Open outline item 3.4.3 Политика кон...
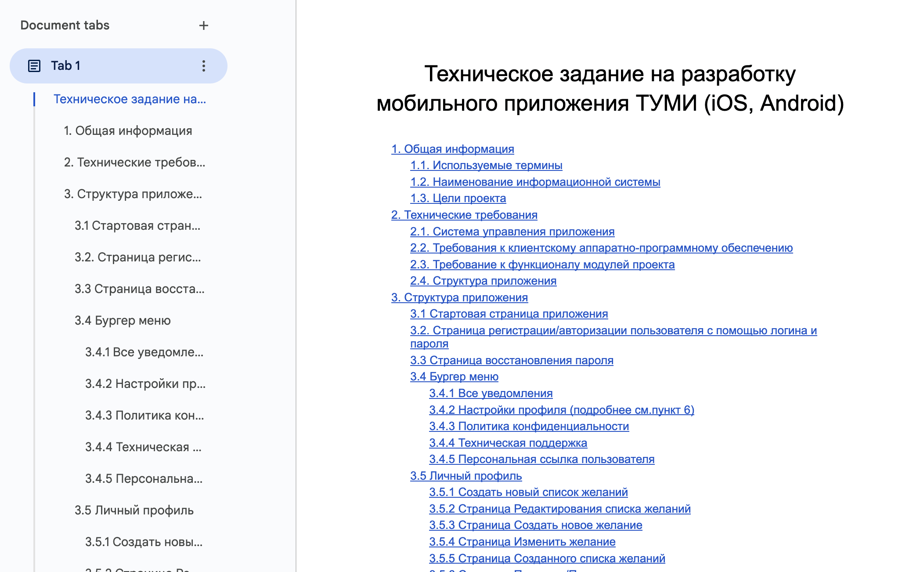The height and width of the screenshot is (572, 924). pos(144,416)
